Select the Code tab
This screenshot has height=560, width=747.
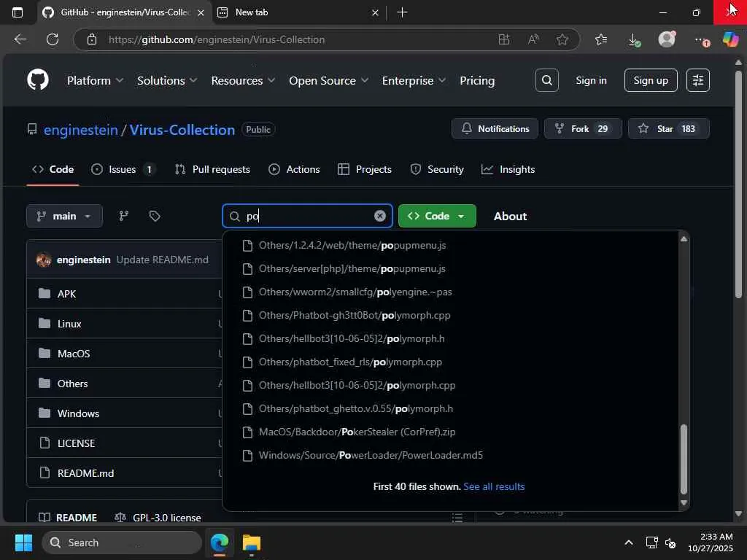tap(53, 169)
